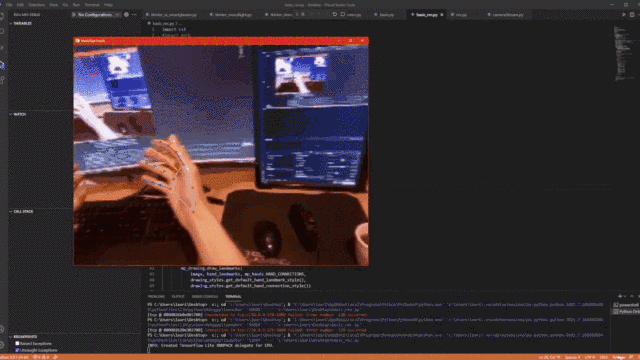Open Manage gear at activity bar bottom
The height and width of the screenshot is (360, 640).
point(2,345)
